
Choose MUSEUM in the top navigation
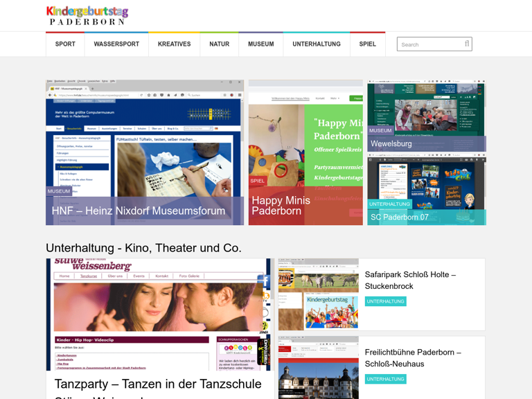click(x=260, y=44)
